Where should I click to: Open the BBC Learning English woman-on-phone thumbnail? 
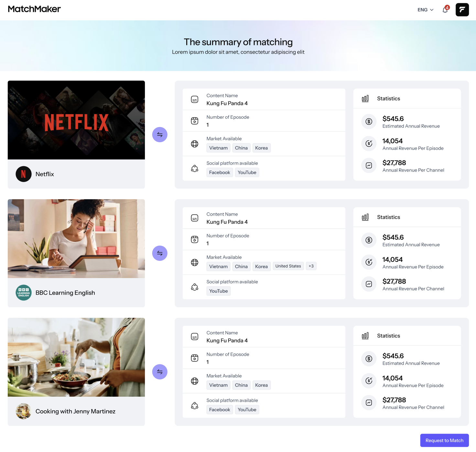76,239
